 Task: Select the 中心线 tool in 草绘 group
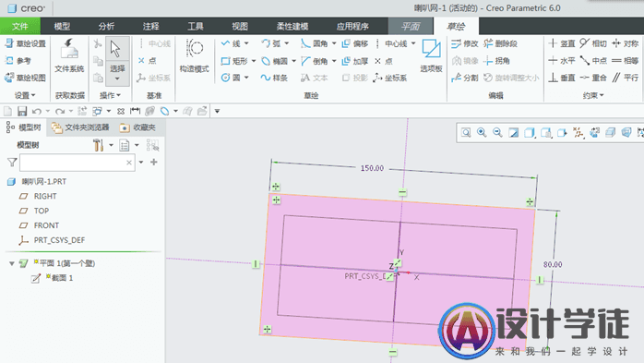(391, 43)
